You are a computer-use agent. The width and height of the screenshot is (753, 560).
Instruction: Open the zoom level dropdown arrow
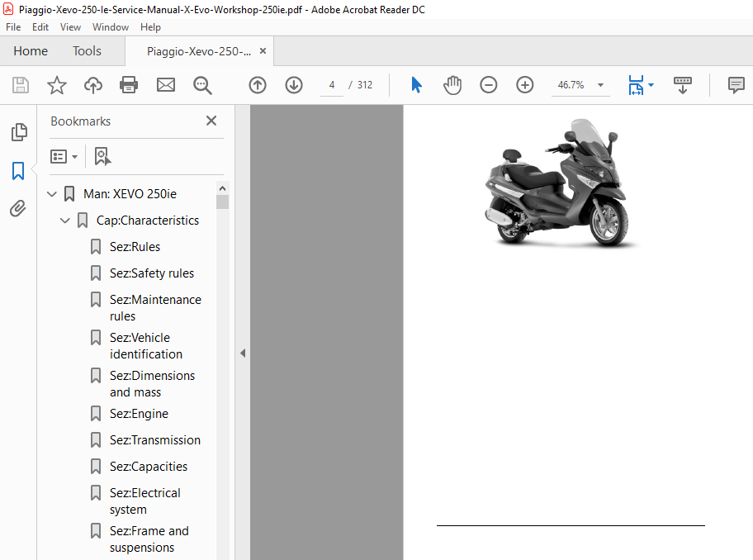pyautogui.click(x=600, y=85)
